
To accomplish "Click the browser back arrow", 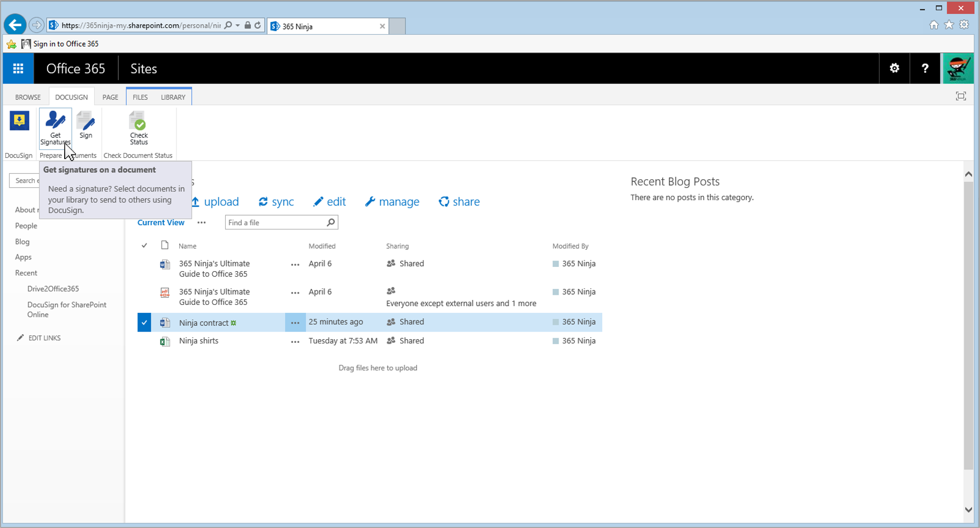I will pyautogui.click(x=15, y=25).
